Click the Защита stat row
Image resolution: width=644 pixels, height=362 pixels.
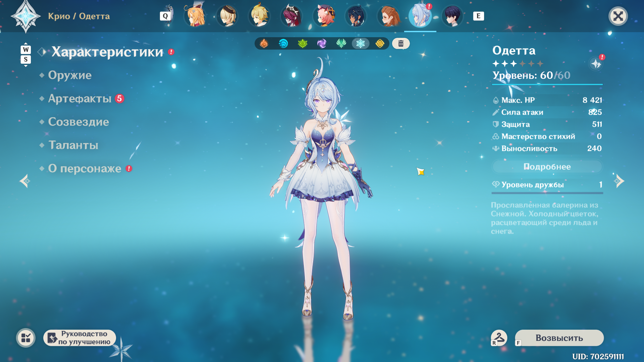pos(547,124)
